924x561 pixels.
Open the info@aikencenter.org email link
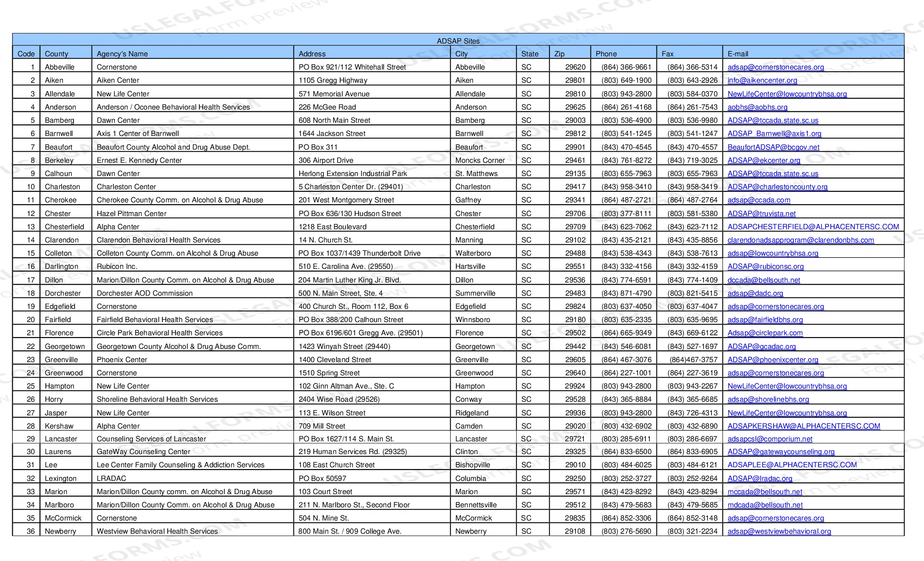[762, 81]
